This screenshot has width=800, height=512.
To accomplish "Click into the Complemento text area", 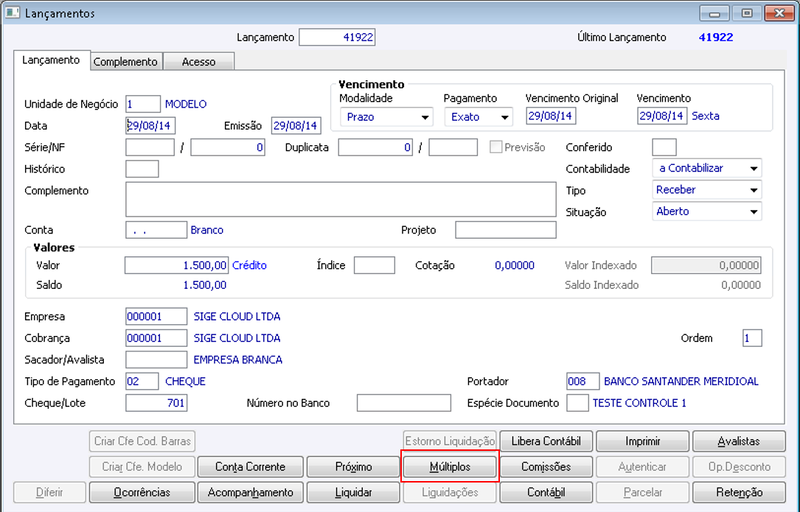I will coord(341,199).
